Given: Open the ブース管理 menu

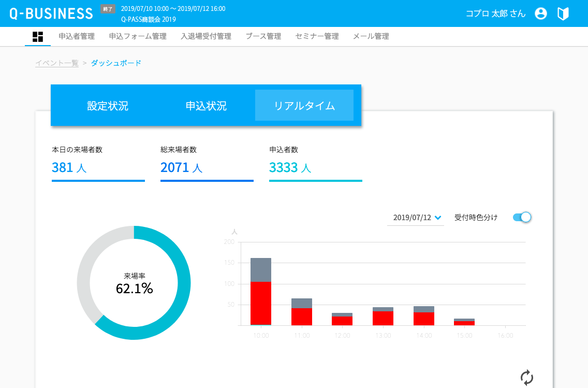Looking at the screenshot, I should tap(263, 36).
